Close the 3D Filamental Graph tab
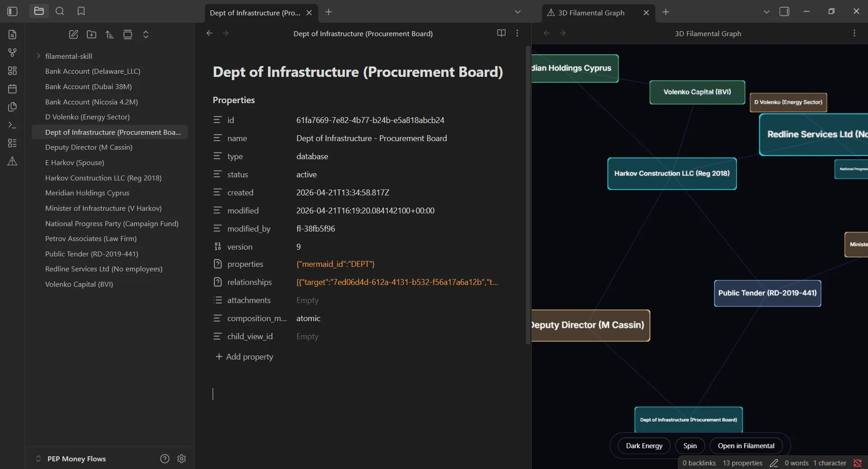Screen dimensions: 868x469 646,13
